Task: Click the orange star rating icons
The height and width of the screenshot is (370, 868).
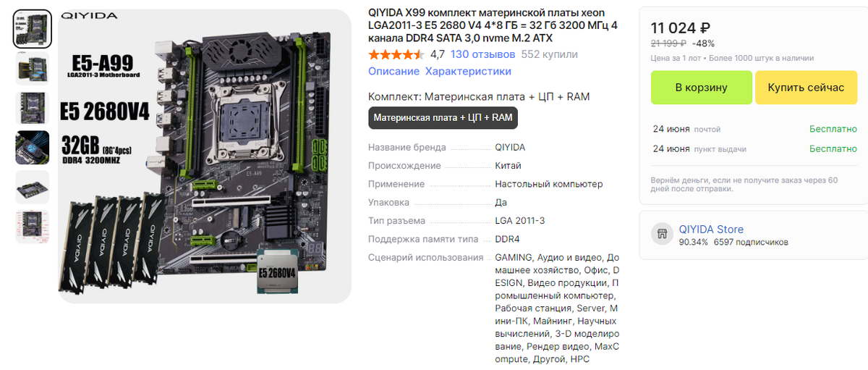Action: coord(396,54)
